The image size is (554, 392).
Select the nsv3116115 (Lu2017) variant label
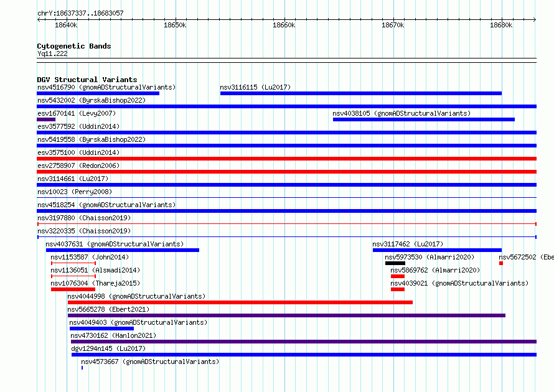click(255, 87)
